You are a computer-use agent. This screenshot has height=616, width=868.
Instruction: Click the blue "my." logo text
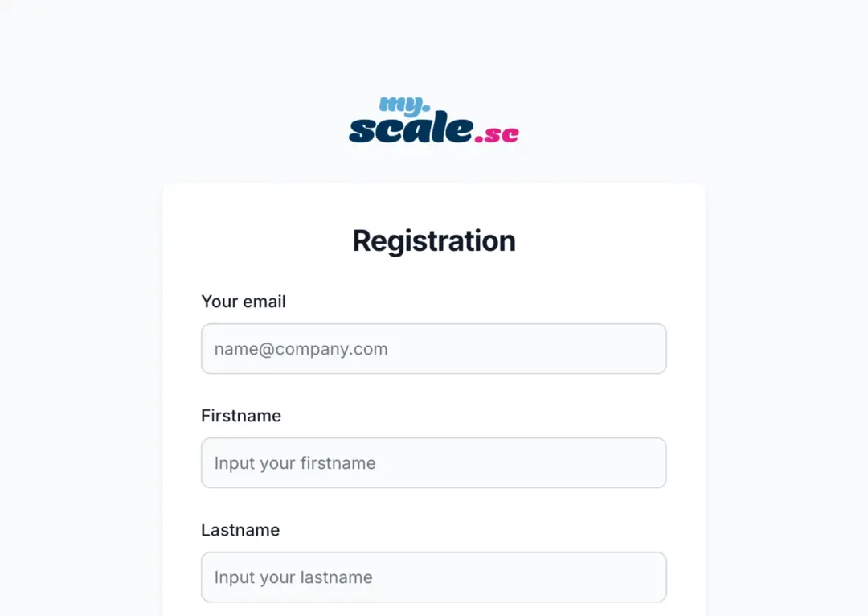click(x=404, y=106)
